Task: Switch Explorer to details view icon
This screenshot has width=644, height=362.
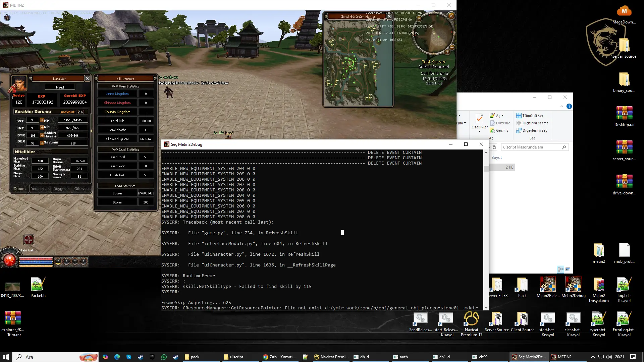Action: 560,269
